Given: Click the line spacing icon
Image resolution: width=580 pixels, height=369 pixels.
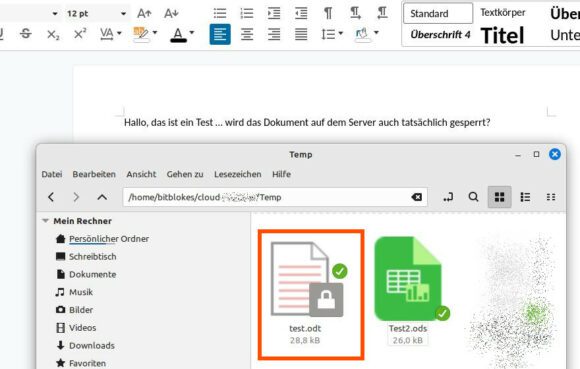Looking at the screenshot, I should [x=328, y=34].
